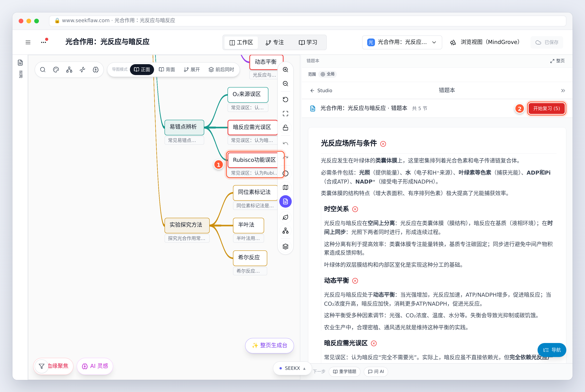Switch map mode to 前后同时

[221, 69]
